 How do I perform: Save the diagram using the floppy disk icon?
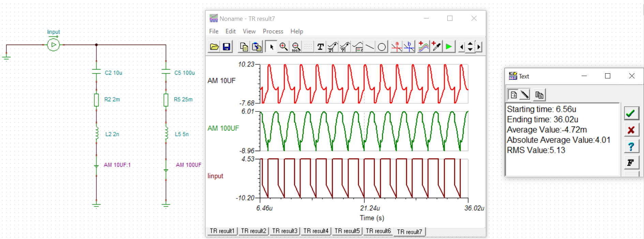pos(226,47)
